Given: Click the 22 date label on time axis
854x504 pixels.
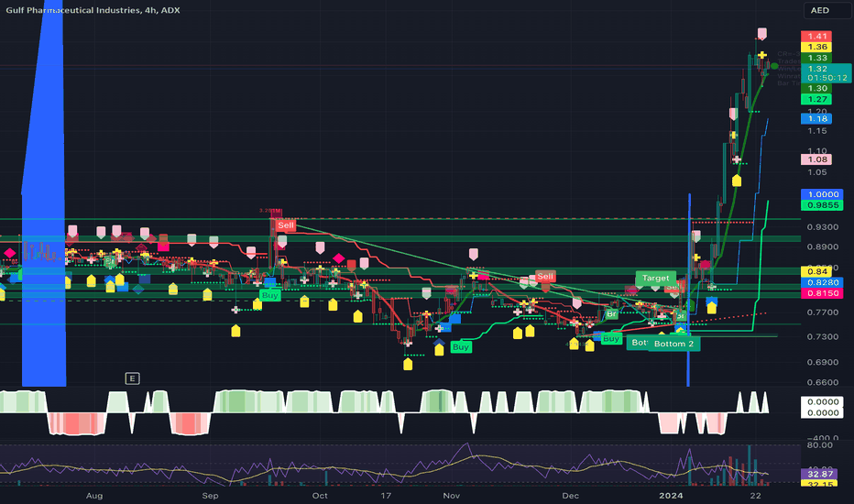Looking at the screenshot, I should (x=755, y=495).
